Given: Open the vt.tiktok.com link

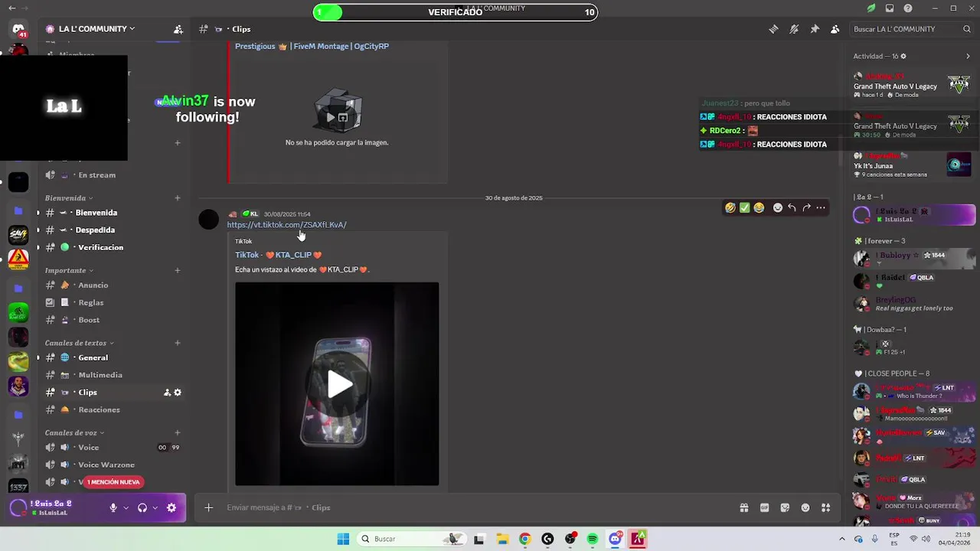Looking at the screenshot, I should 286,225.
